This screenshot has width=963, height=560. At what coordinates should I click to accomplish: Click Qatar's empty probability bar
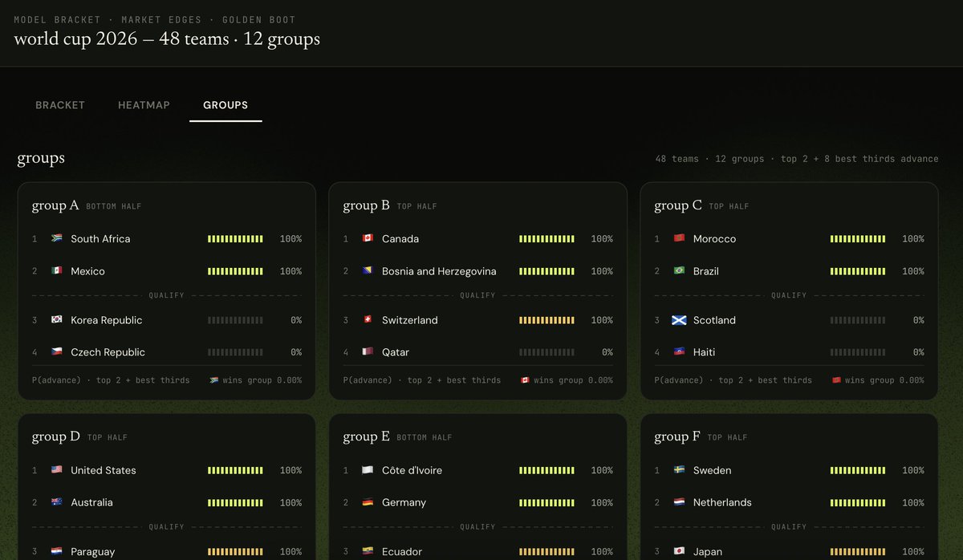pyautogui.click(x=547, y=352)
